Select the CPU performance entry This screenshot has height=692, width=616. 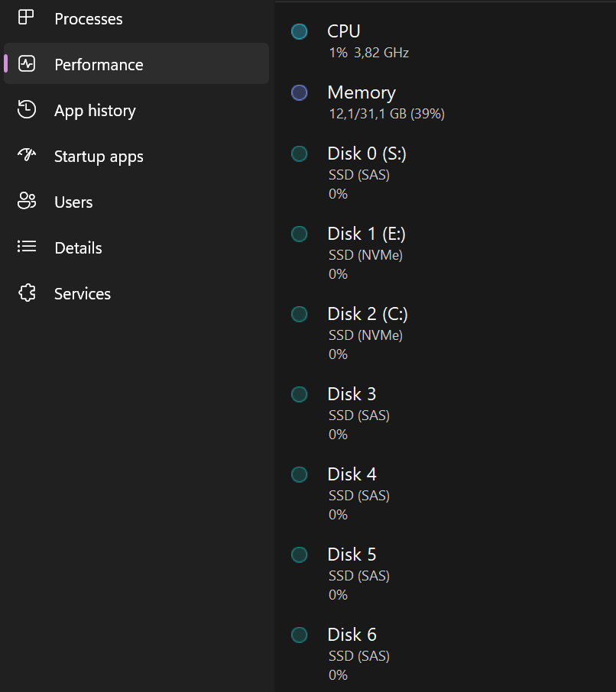click(x=344, y=32)
